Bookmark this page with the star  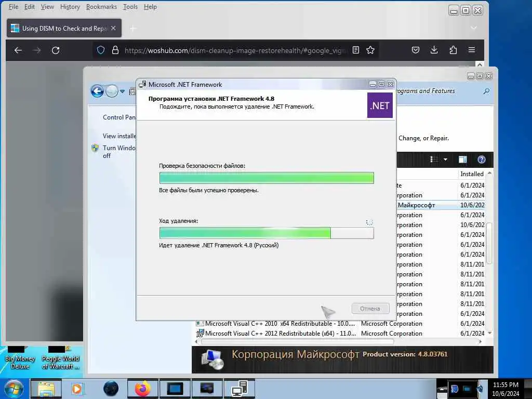370,50
